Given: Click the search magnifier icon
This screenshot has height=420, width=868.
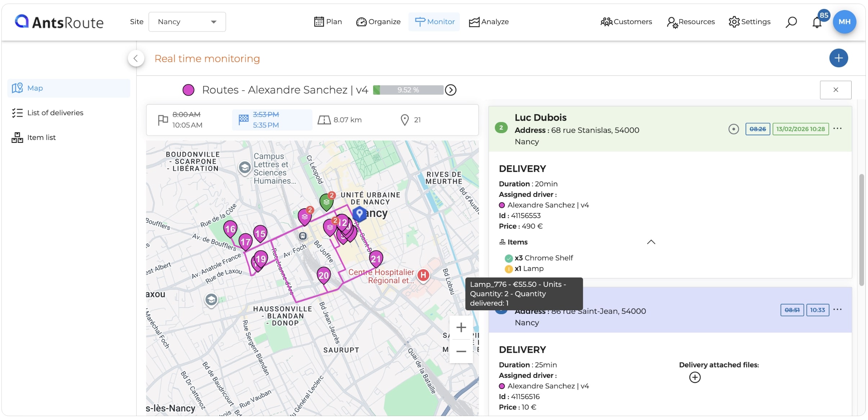Looking at the screenshot, I should 791,22.
